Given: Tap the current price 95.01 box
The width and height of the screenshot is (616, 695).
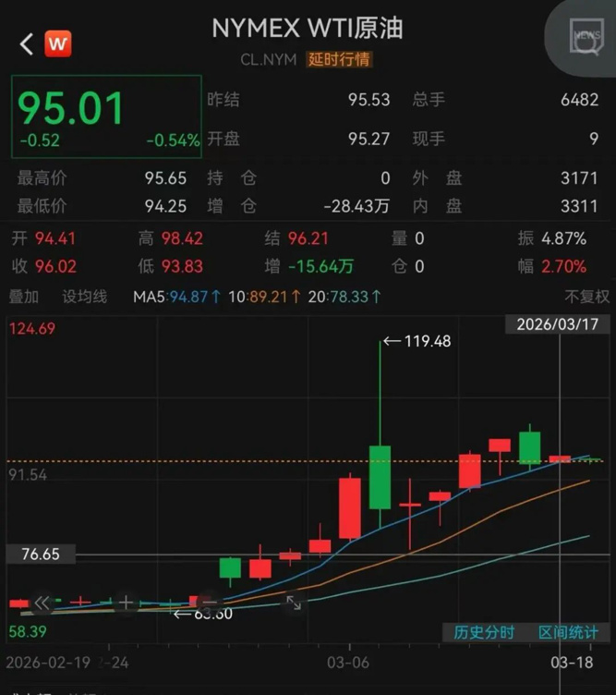Looking at the screenshot, I should (106, 116).
